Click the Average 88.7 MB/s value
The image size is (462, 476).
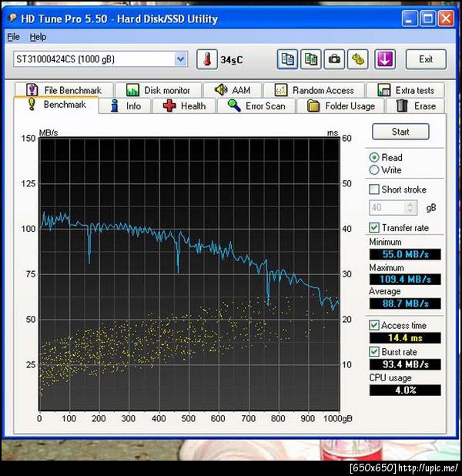coord(405,303)
